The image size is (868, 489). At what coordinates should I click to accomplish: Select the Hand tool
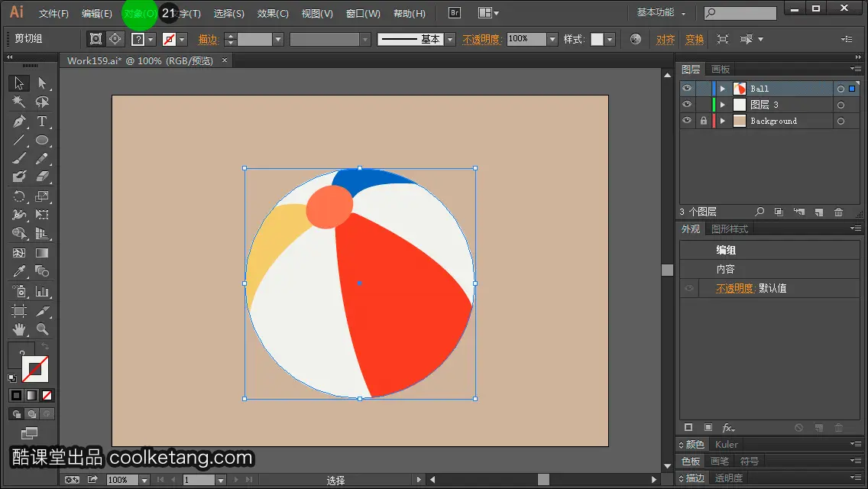(19, 329)
